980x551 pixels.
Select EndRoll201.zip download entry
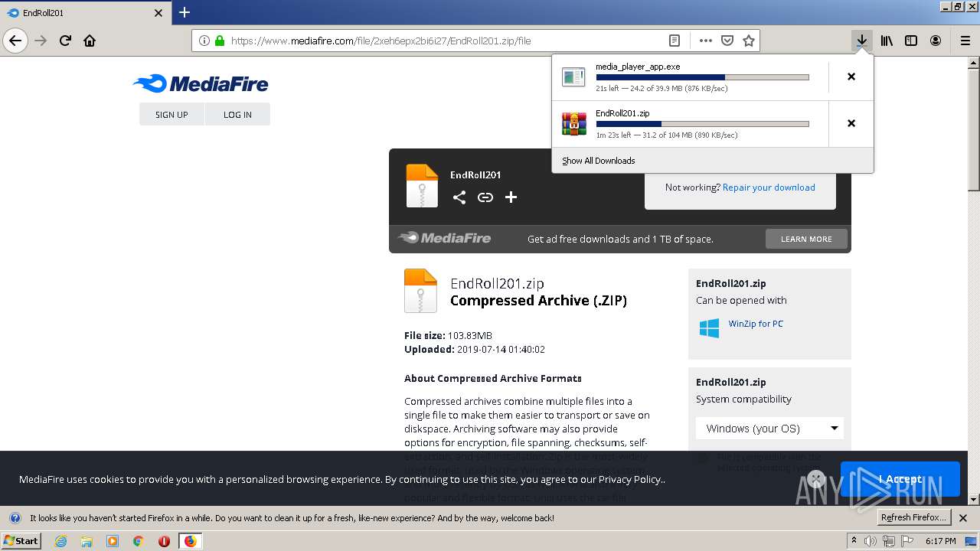coord(690,124)
